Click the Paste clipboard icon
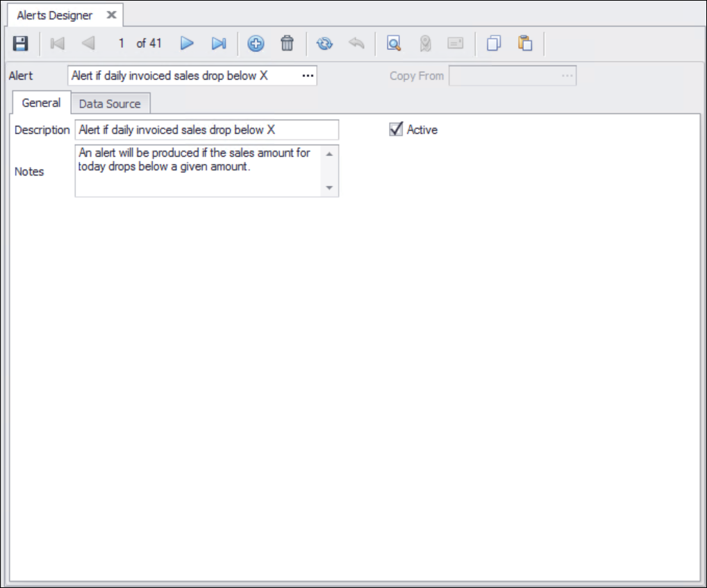The image size is (707, 588). coord(525,44)
